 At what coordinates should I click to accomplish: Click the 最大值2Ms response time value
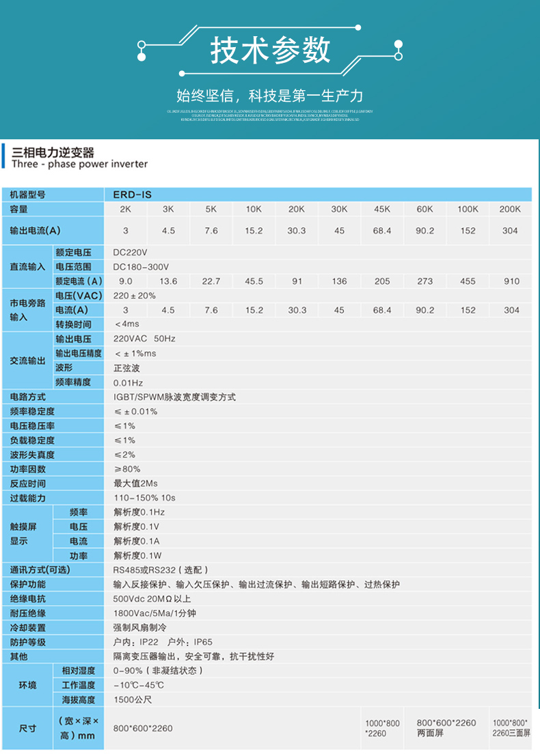[x=135, y=483]
